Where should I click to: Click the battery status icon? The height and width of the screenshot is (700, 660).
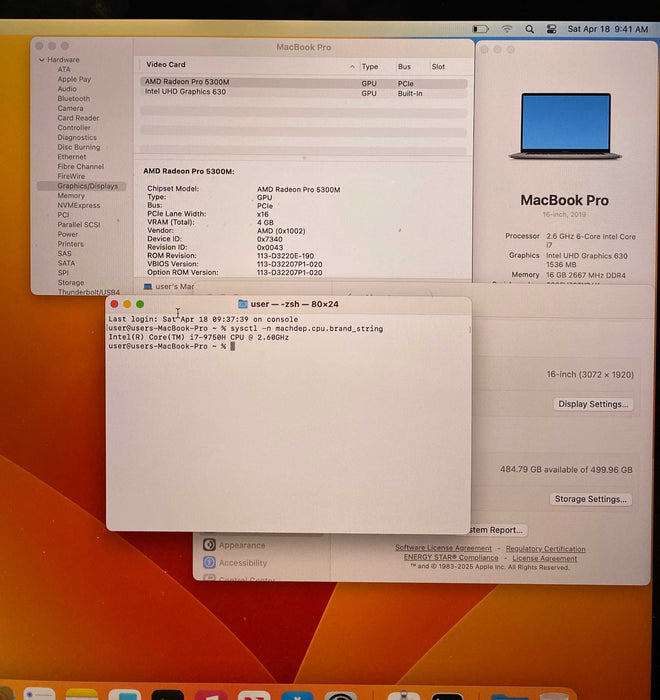point(480,29)
